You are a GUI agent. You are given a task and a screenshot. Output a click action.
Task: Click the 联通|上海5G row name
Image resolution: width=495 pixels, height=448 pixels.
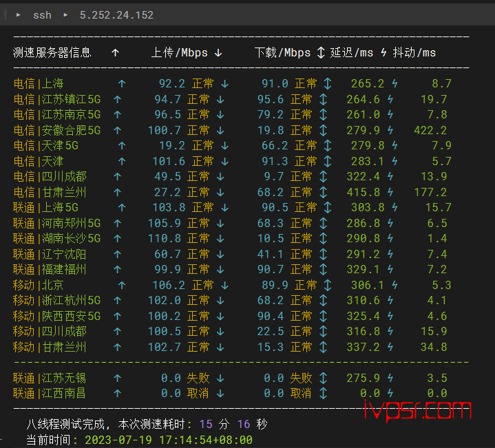(x=45, y=207)
